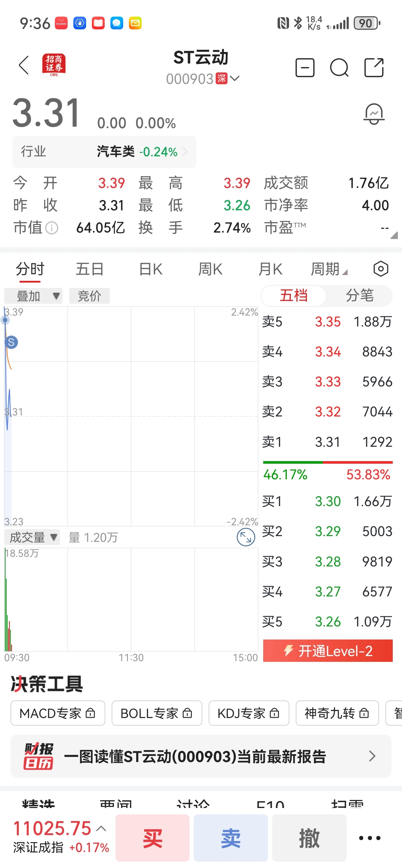Toggle the 竞价 chart option
Viewport: 402px width, 868px height.
point(89,296)
